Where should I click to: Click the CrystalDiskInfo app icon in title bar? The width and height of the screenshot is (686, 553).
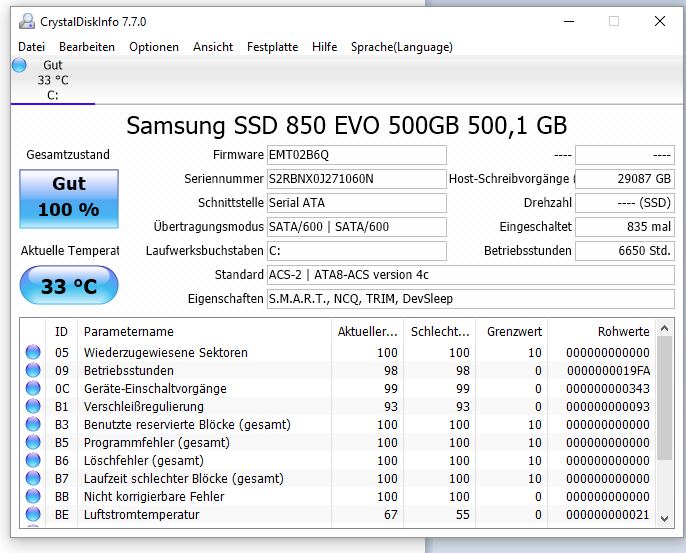pyautogui.click(x=27, y=21)
